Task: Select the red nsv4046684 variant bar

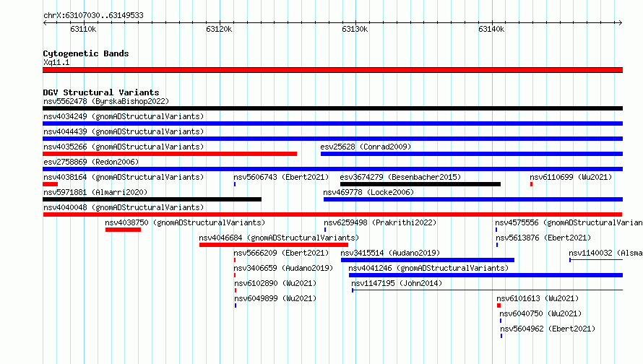Action: click(274, 245)
